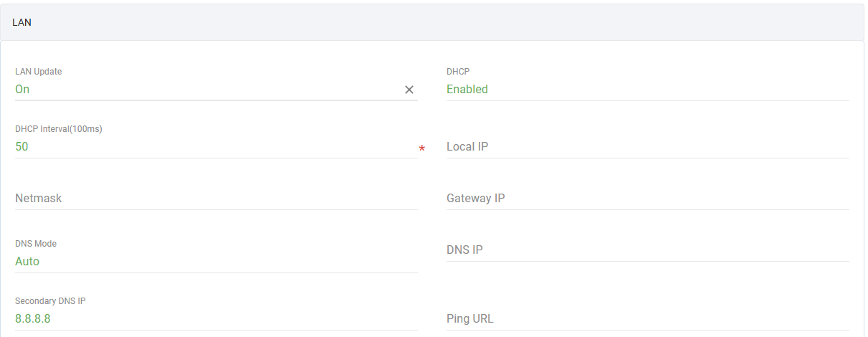The height and width of the screenshot is (337, 868).
Task: Click the "Secondary DNS IP" label text
Action: (50, 301)
